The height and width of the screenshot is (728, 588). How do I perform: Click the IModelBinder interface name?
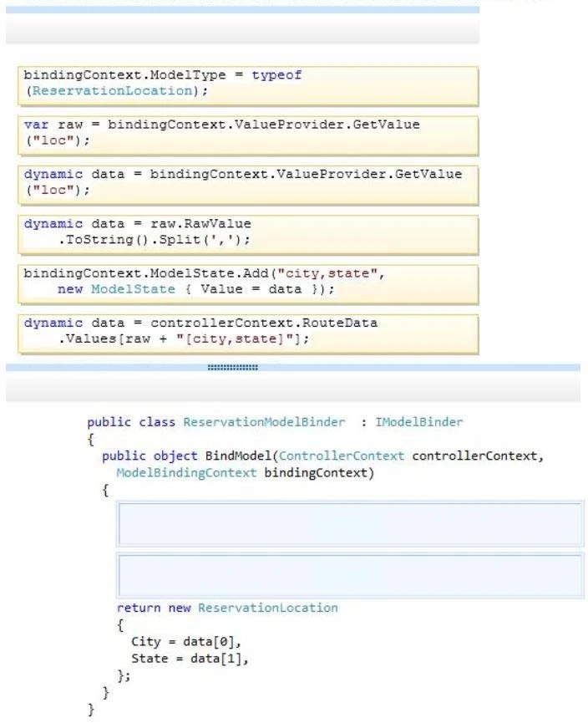(x=418, y=422)
